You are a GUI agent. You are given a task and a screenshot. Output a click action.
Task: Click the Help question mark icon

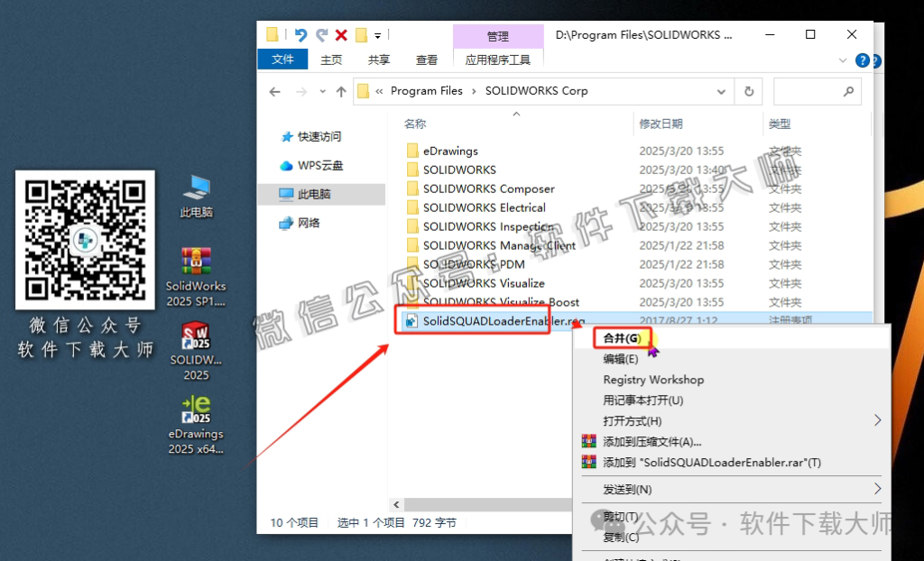point(864,60)
